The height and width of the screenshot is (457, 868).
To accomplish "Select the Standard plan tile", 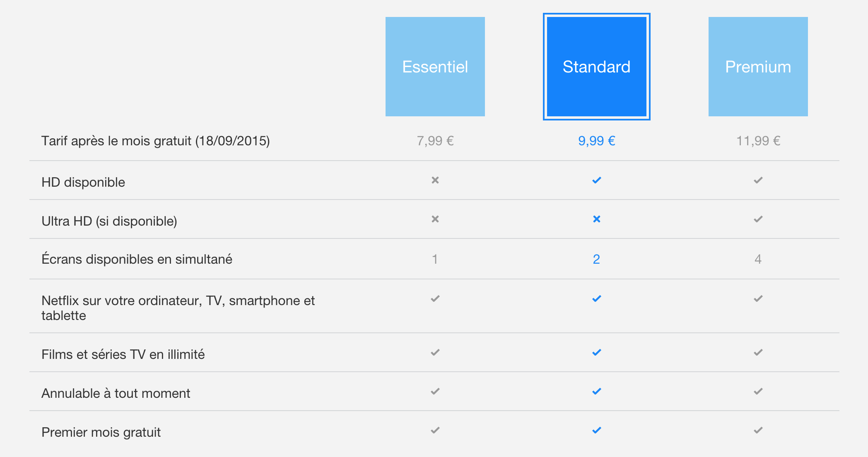I will point(596,67).
